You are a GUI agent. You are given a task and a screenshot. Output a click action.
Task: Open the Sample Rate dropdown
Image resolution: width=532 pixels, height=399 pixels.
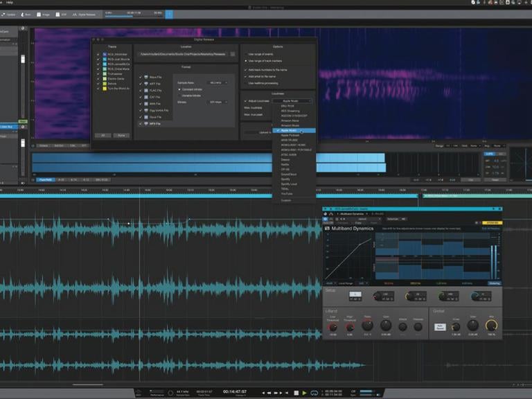click(x=218, y=82)
